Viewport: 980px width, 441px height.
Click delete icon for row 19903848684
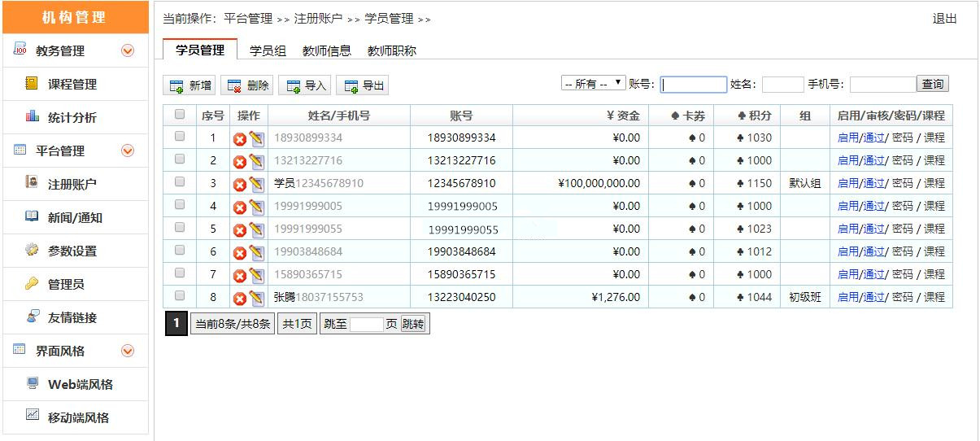tap(240, 252)
